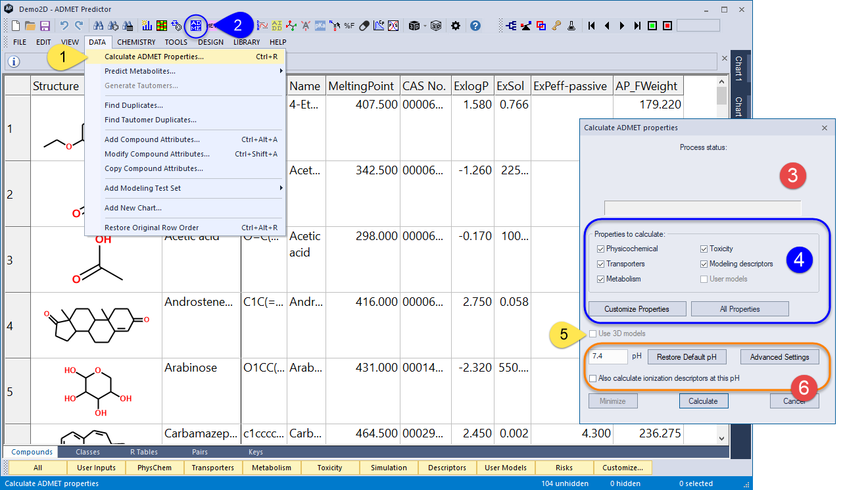Jump to the first record arrow
Viewport: 868px width, 490px height.
[x=591, y=26]
